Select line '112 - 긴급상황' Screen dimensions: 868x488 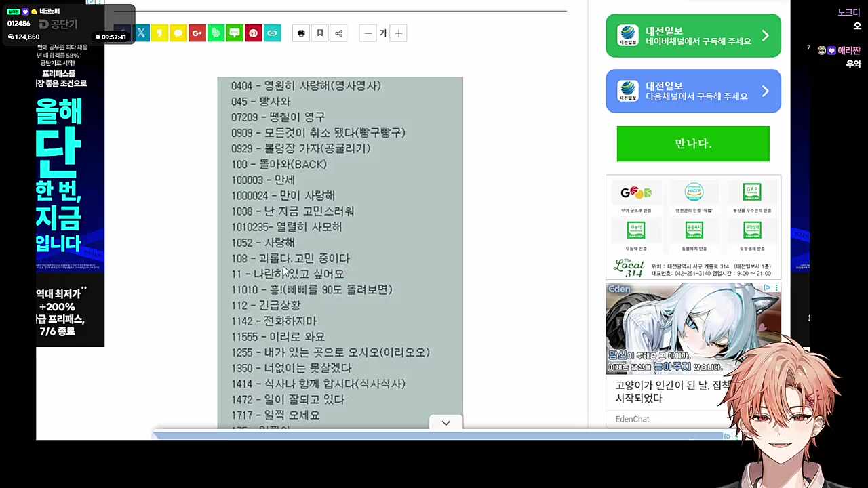pos(266,305)
